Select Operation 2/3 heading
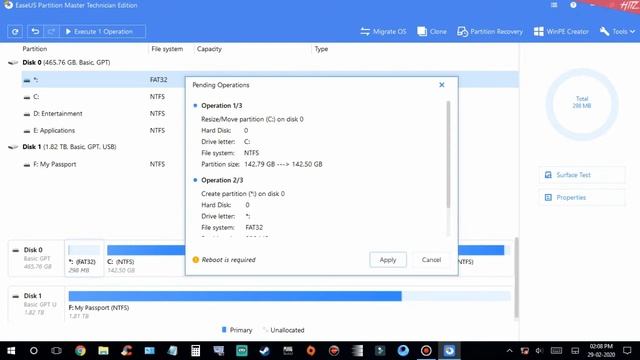The height and width of the screenshot is (360, 640). [x=222, y=180]
